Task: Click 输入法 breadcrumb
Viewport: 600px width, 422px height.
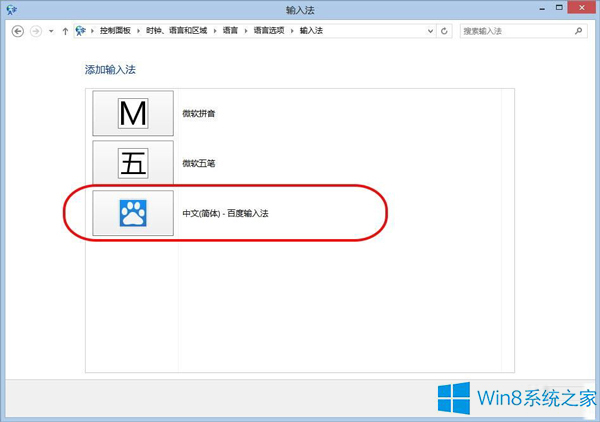Action: pyautogui.click(x=311, y=31)
